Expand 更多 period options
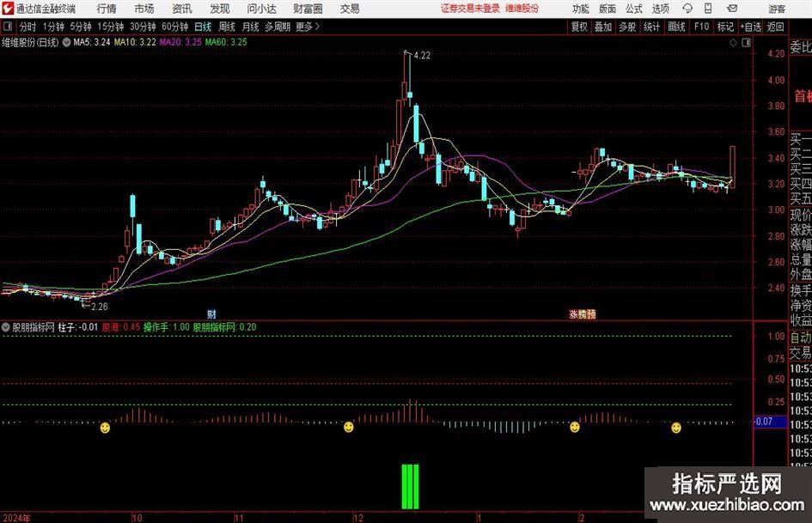Viewport: 812px width, 523px height. (x=308, y=27)
